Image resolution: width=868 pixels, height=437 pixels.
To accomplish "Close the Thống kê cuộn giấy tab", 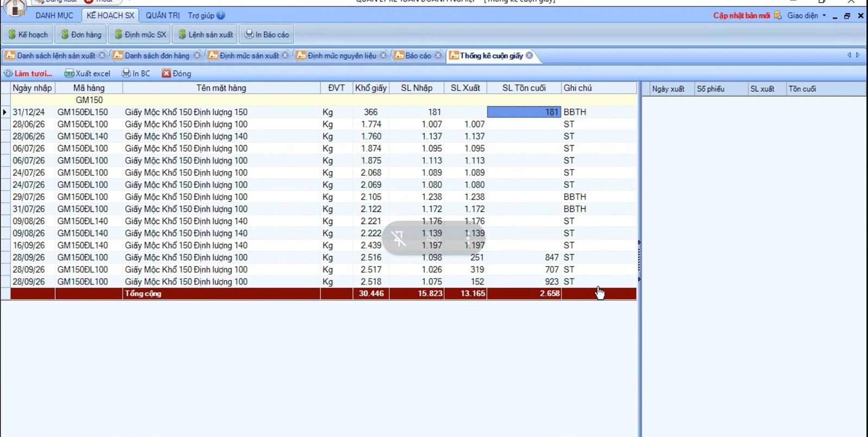I will click(x=529, y=55).
